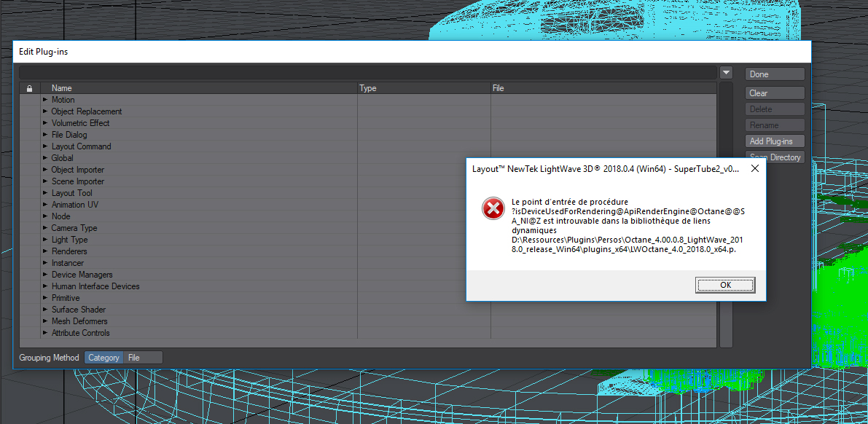Expand the Motion category

pos(45,101)
